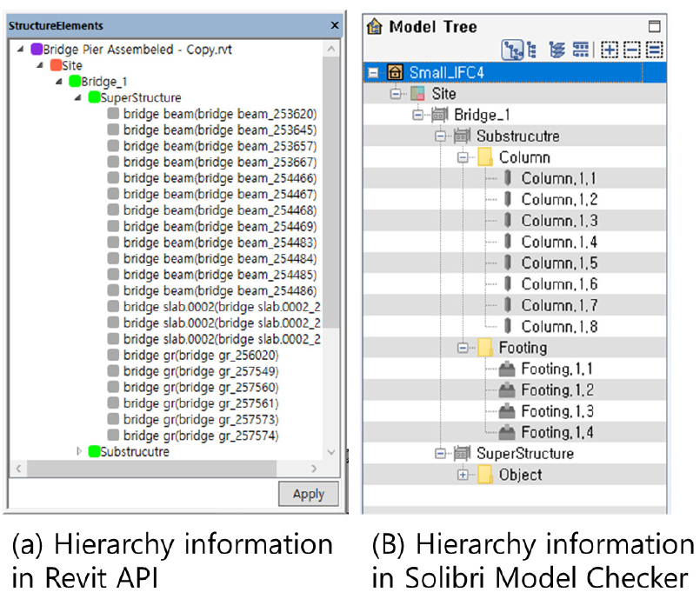Click the minus-box collapse icon in Model Tree toolbar
Viewport: 700px width, 599px height.
[632, 51]
